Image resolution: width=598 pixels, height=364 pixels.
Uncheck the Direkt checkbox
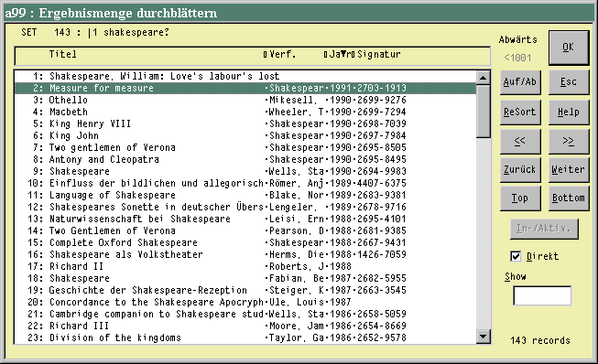point(516,256)
